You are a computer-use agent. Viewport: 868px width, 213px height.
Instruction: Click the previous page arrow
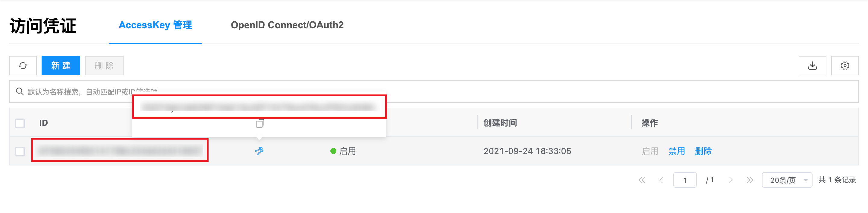(x=661, y=180)
